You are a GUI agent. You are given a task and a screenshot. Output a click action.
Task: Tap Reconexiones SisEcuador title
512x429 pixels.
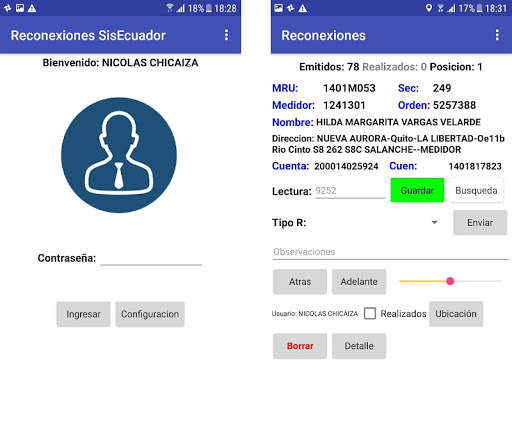coord(88,35)
